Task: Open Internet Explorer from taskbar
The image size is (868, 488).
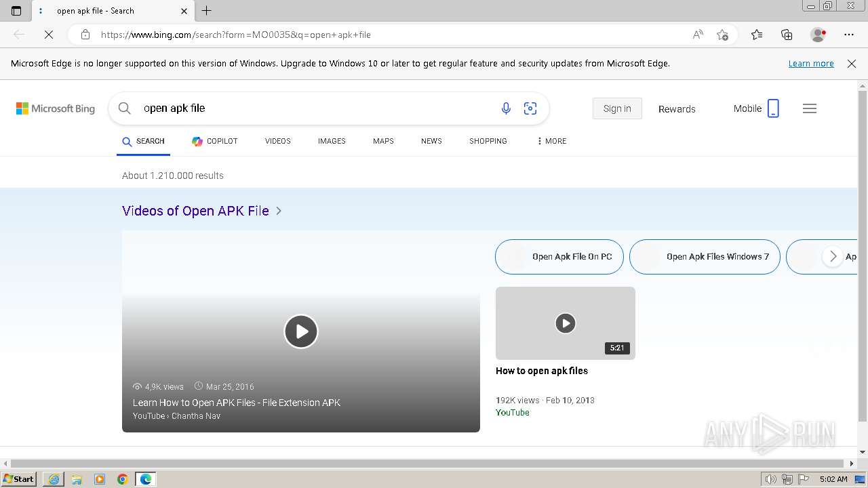Action: (54, 479)
